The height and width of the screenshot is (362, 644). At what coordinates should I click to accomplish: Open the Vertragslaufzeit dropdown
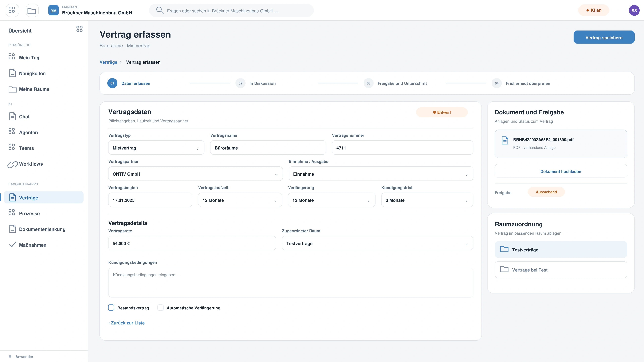(240, 200)
